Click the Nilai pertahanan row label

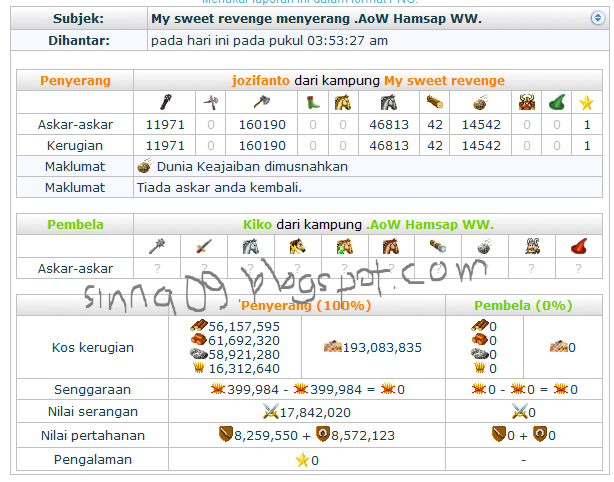click(93, 436)
